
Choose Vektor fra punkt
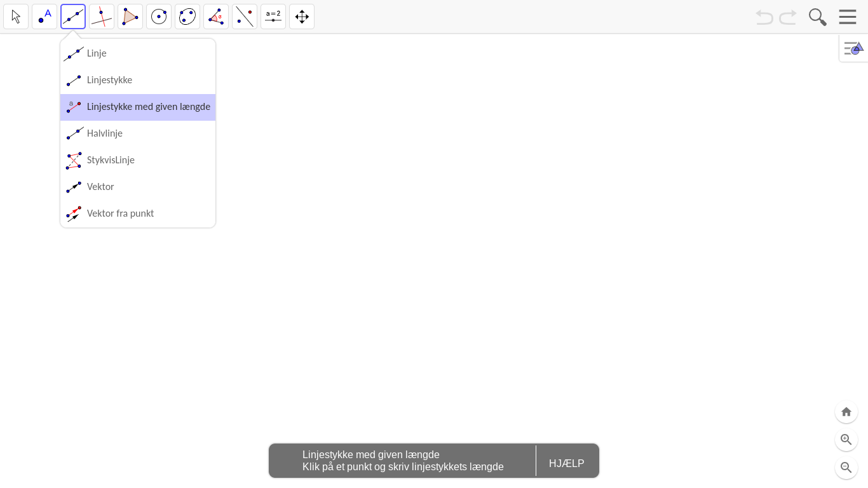coord(138,213)
